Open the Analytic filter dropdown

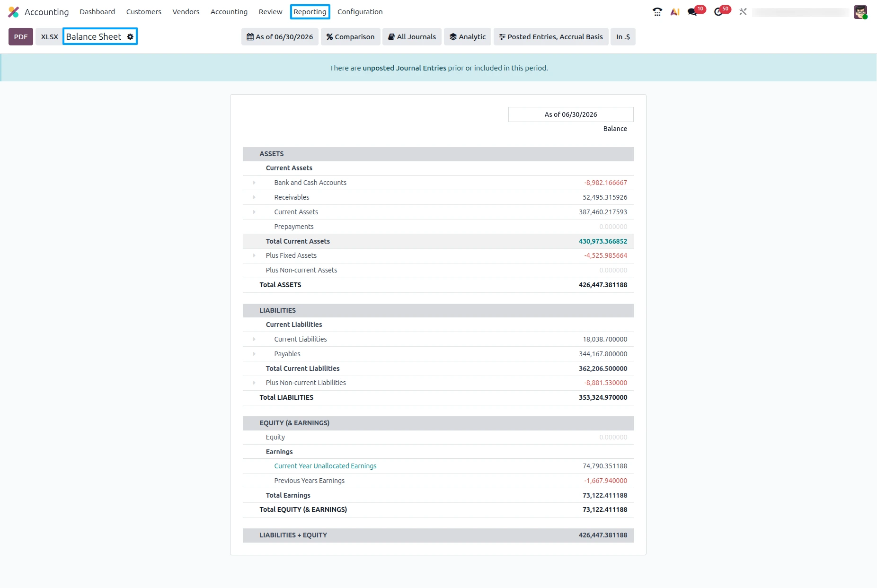(x=468, y=37)
